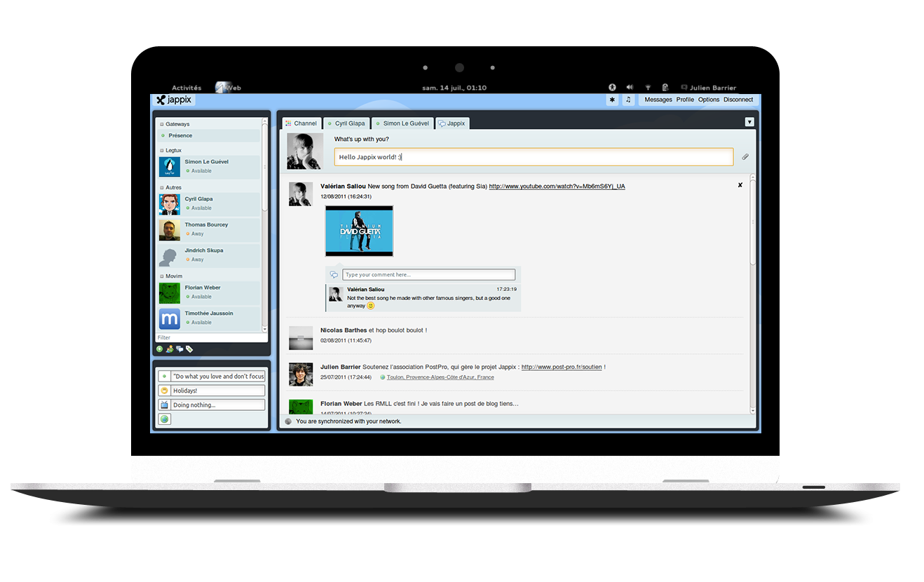Click Timothée Jaussoin's blue m avatar

170,318
